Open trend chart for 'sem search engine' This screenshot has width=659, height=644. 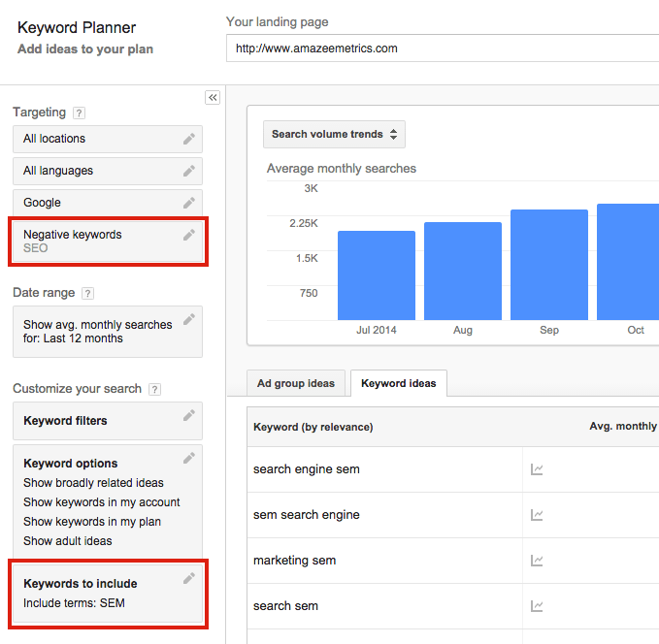click(x=537, y=515)
